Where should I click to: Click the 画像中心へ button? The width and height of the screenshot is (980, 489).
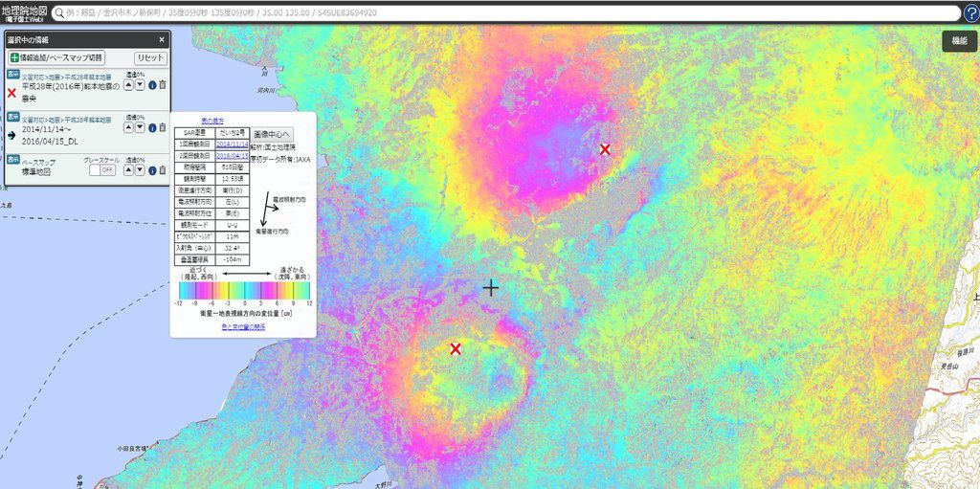[273, 134]
